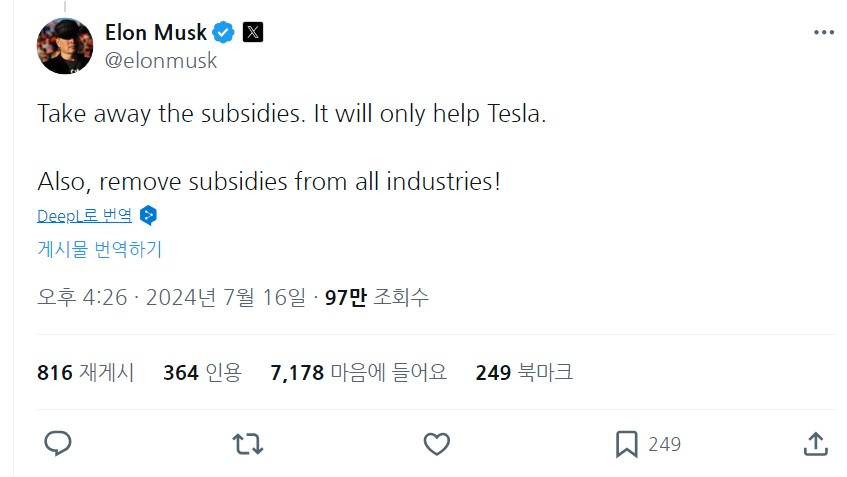Bookmark the post with the bookmark icon

627,443
